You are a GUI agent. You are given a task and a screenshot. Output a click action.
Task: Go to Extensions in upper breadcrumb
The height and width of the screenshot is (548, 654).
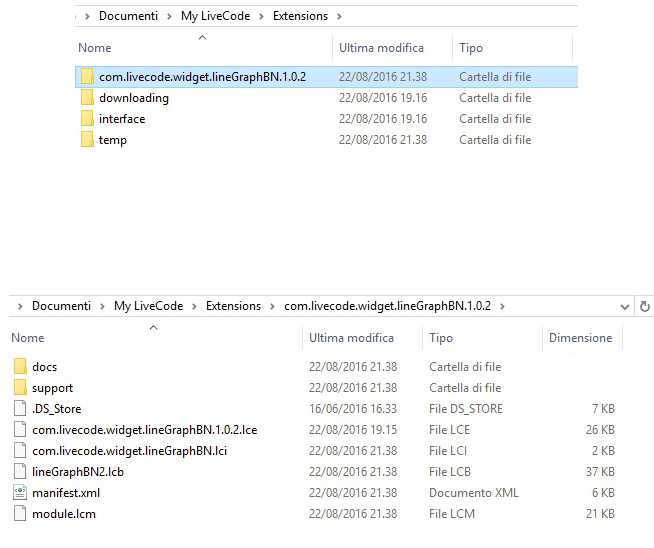point(300,16)
